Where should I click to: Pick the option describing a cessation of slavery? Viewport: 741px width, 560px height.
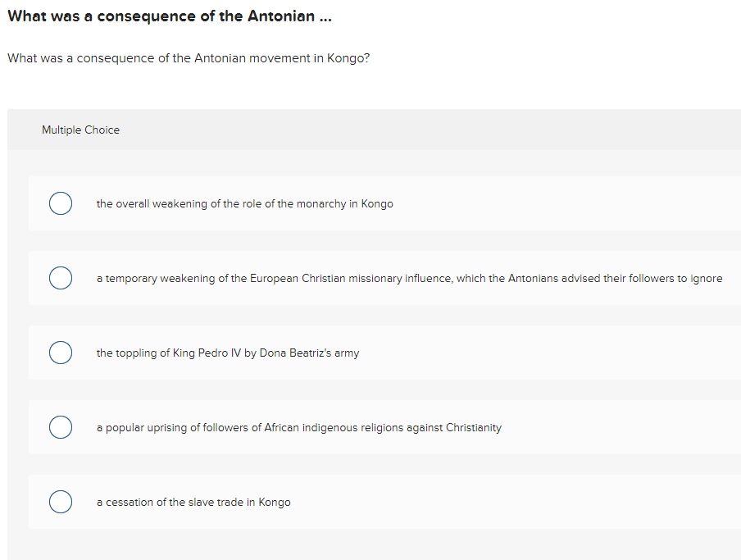pos(193,502)
